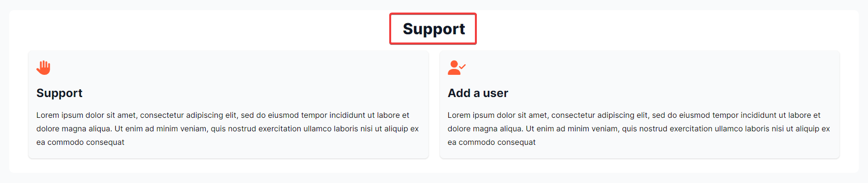The width and height of the screenshot is (868, 183).
Task: Select the highlighted Support page heading
Action: click(434, 29)
